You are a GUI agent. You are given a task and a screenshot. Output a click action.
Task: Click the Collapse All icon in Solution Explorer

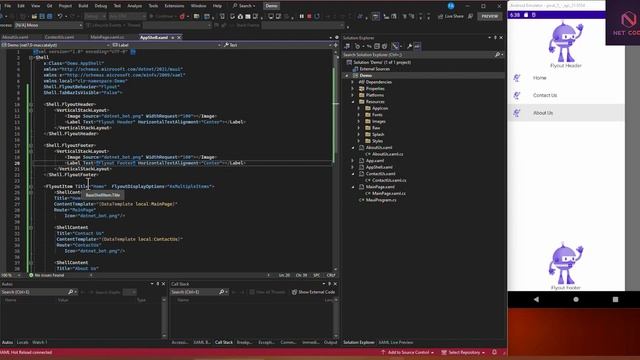377,46
